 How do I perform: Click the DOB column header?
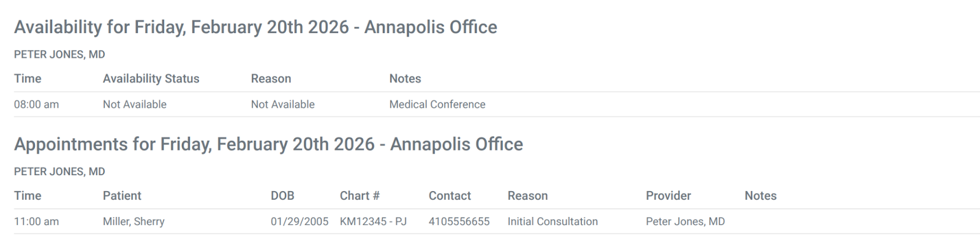pyautogui.click(x=282, y=195)
